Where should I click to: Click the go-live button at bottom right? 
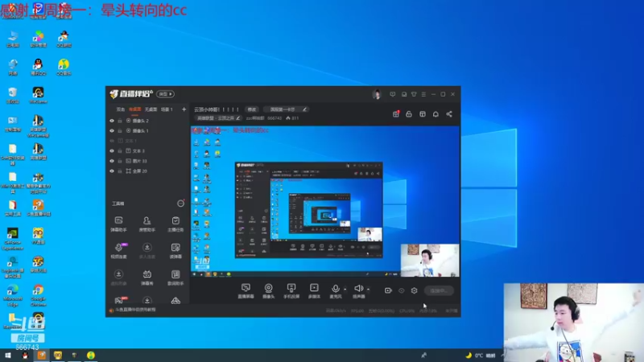[x=439, y=290]
